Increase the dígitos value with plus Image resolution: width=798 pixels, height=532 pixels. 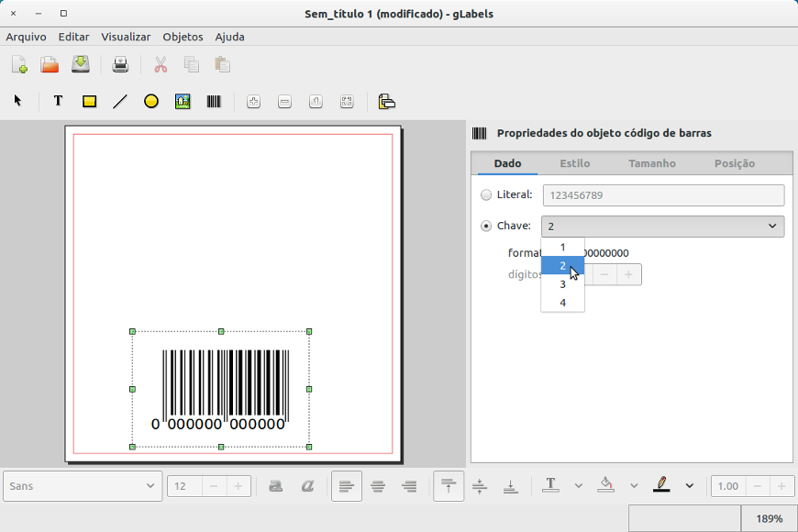628,275
